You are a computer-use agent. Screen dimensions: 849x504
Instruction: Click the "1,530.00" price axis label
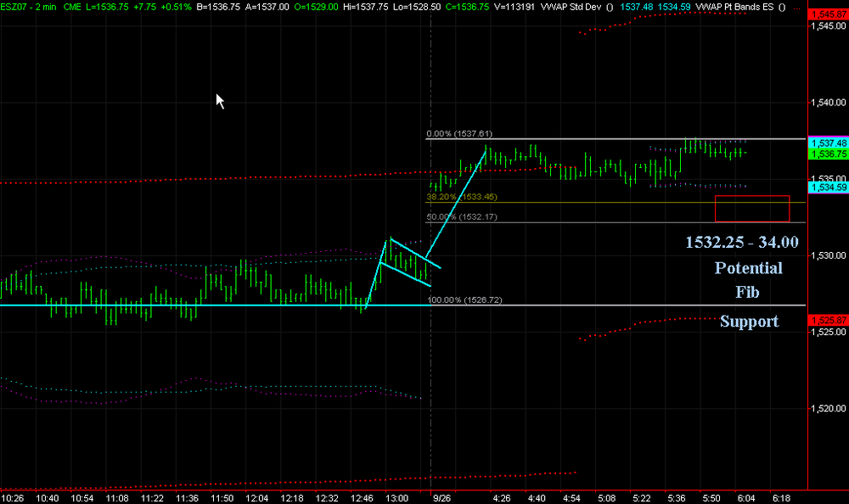[829, 255]
